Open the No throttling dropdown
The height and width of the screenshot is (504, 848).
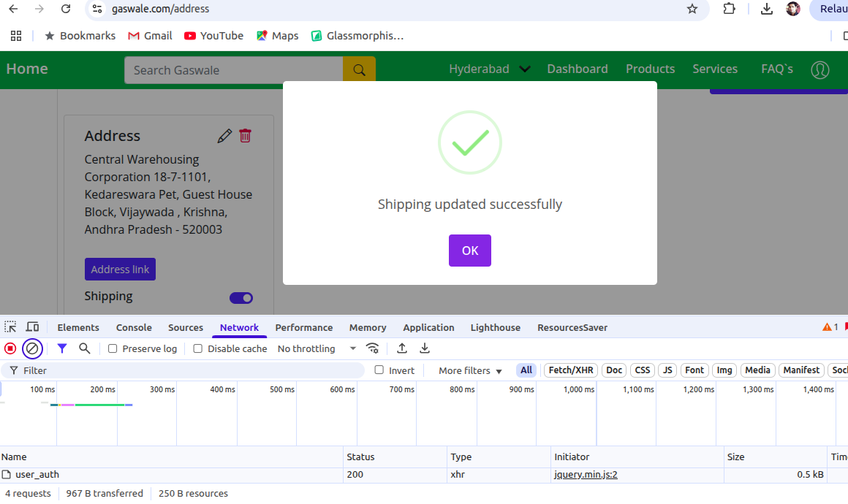click(317, 349)
